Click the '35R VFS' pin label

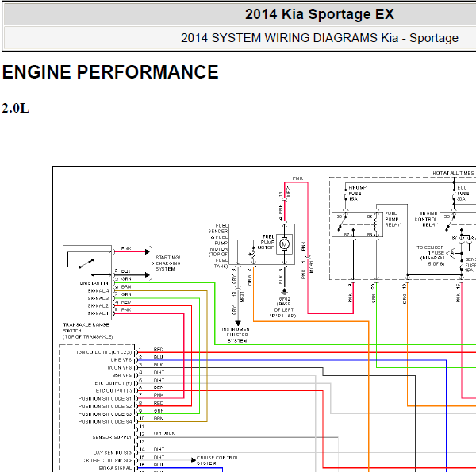(122, 375)
